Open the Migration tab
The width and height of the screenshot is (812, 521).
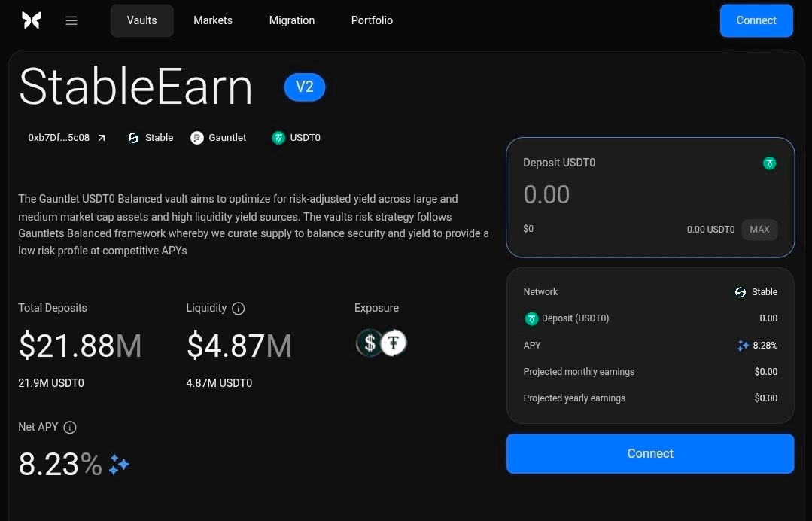pos(292,20)
